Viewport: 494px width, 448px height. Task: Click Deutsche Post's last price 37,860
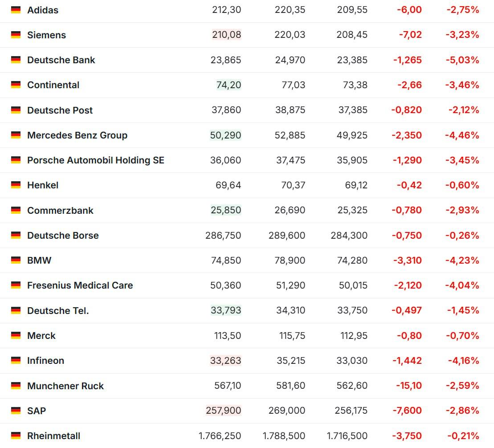[226, 110]
